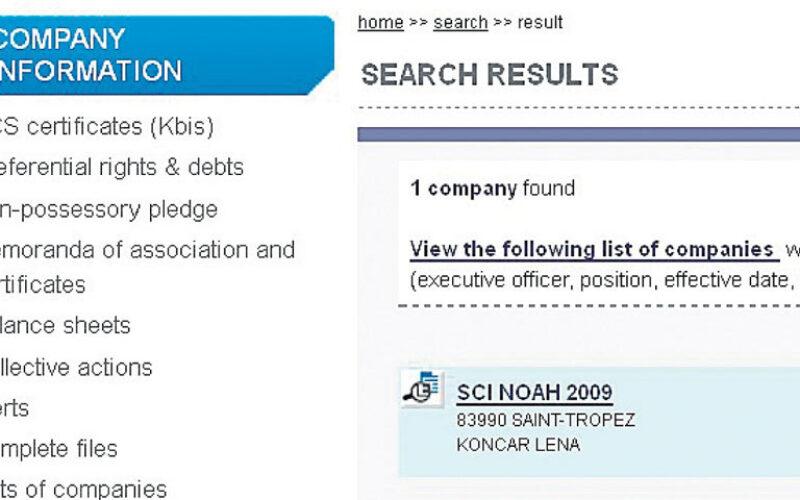Image resolution: width=800 pixels, height=500 pixels.
Task: Click the Search Results heading
Action: [x=489, y=74]
